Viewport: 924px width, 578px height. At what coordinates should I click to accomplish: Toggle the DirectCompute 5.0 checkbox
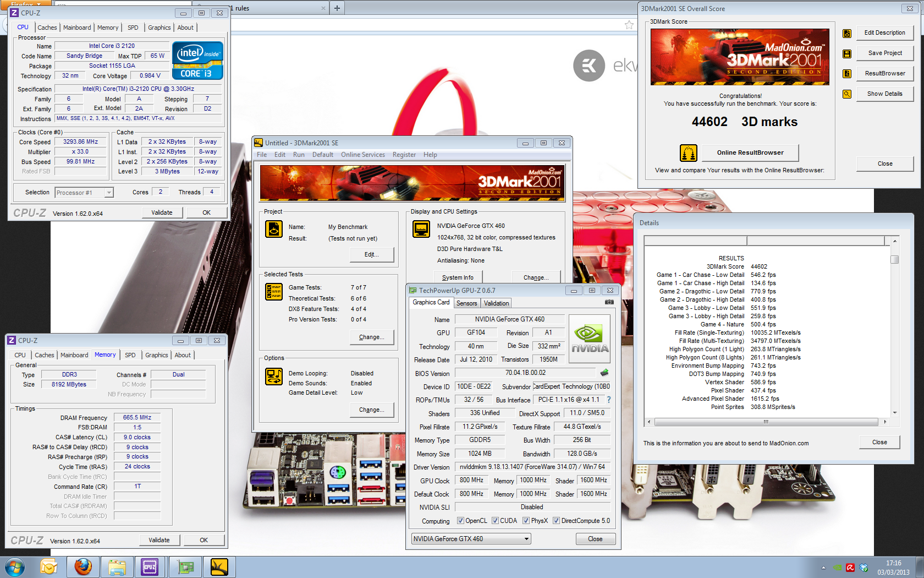556,521
